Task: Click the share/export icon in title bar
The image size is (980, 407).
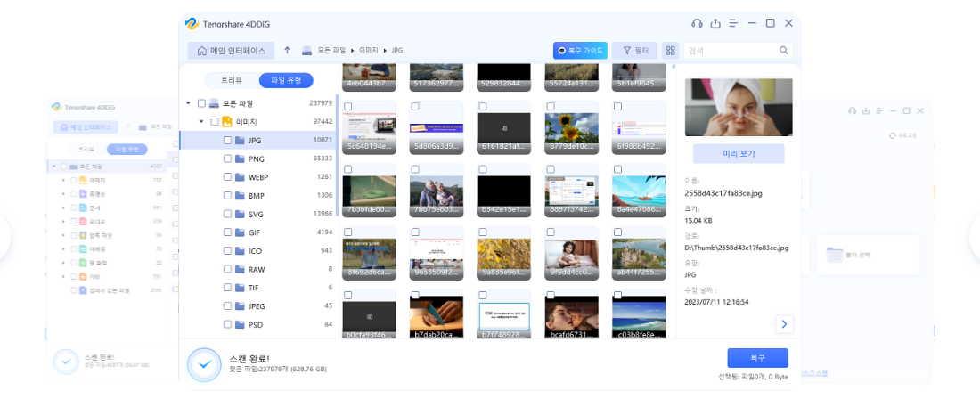Action: tap(715, 24)
